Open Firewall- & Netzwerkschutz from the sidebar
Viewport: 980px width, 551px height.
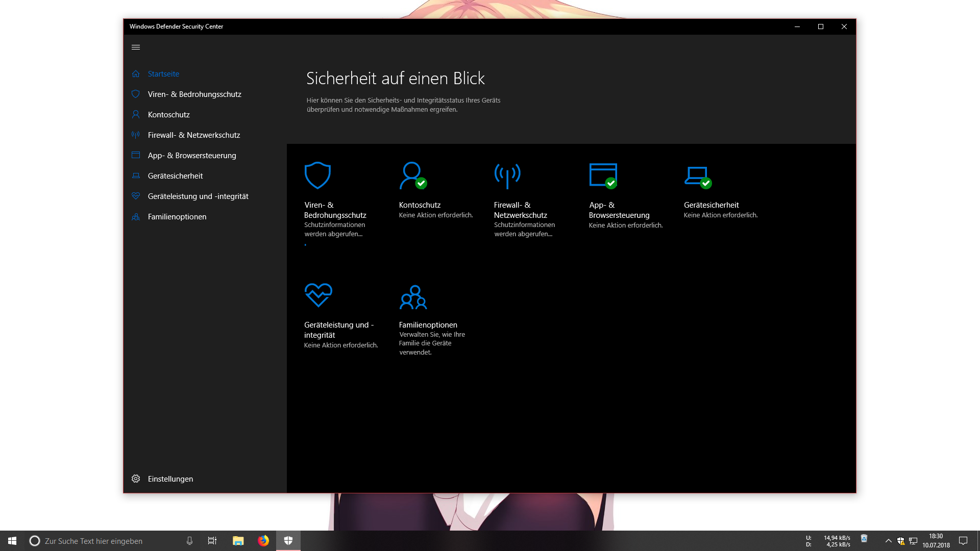click(194, 135)
